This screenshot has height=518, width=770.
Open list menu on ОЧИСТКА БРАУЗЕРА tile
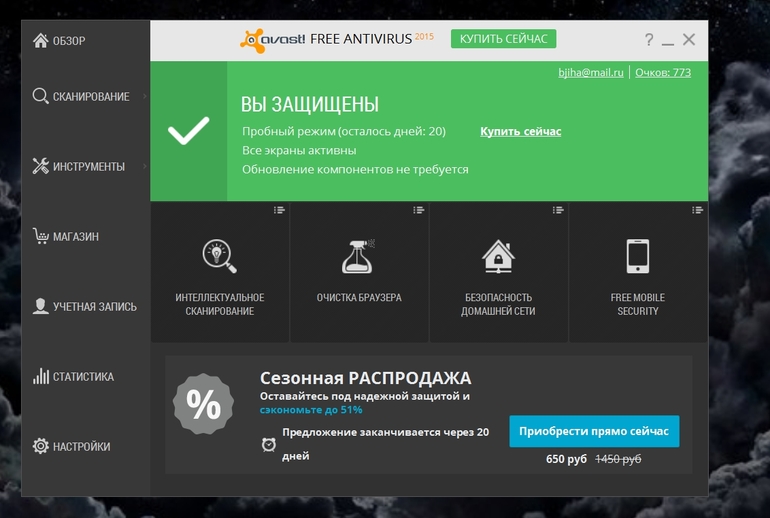coord(418,210)
